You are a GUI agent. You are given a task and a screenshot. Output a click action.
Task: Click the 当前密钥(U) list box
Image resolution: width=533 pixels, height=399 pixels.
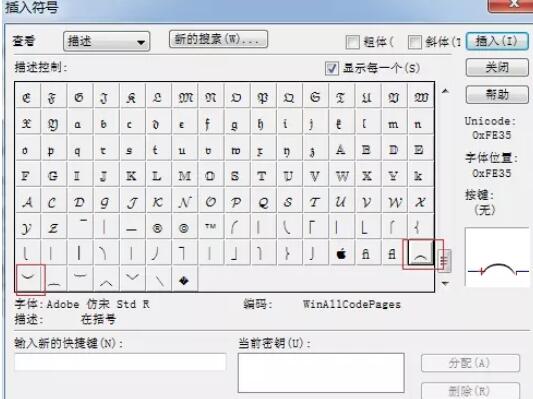pyautogui.click(x=321, y=372)
